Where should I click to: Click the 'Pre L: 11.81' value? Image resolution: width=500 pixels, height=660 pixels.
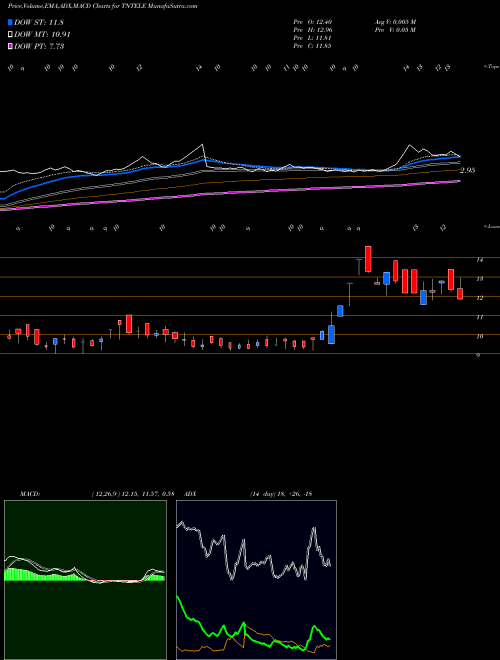(x=312, y=38)
